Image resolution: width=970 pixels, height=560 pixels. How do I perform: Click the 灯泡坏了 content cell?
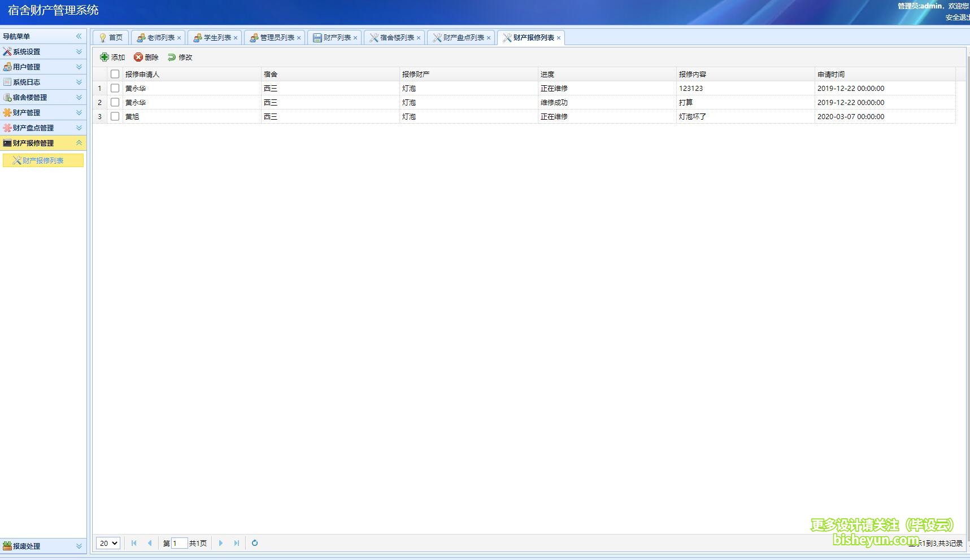coord(746,116)
